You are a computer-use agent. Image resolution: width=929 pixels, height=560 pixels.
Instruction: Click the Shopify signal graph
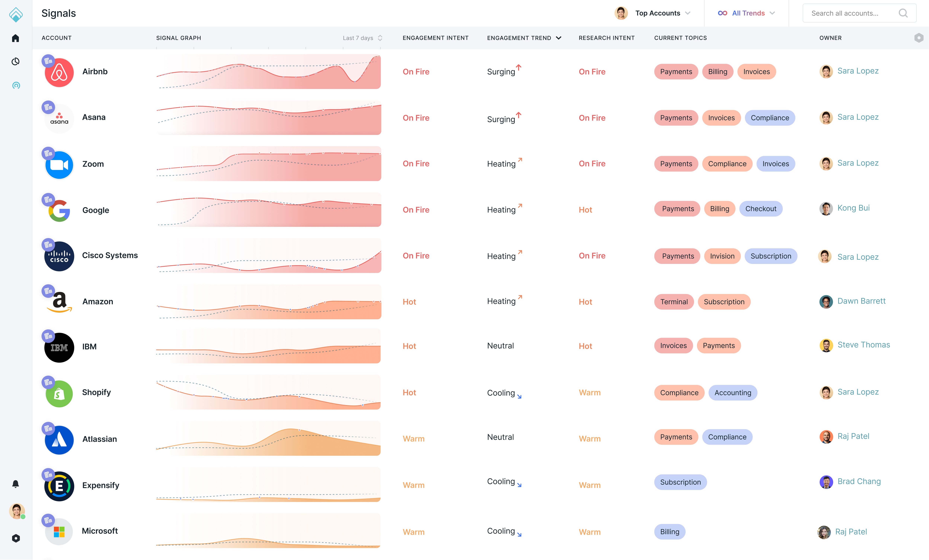(x=268, y=392)
